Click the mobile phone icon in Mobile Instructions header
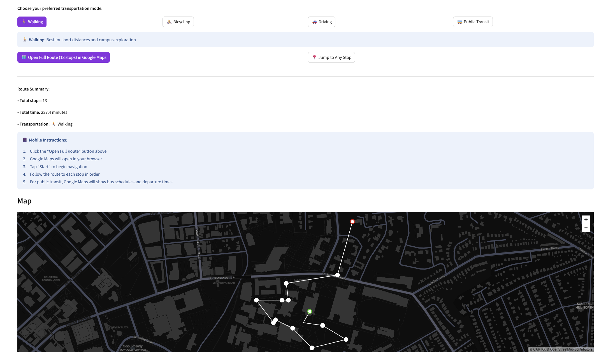The width and height of the screenshot is (608, 364). coord(24,140)
